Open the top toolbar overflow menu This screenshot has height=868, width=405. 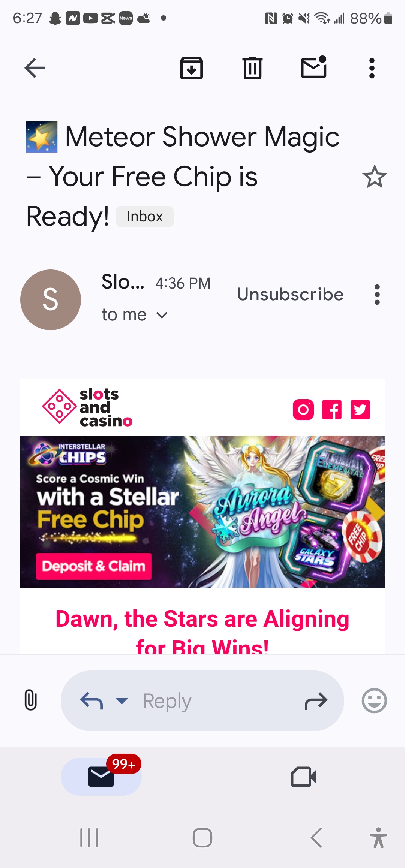click(372, 68)
